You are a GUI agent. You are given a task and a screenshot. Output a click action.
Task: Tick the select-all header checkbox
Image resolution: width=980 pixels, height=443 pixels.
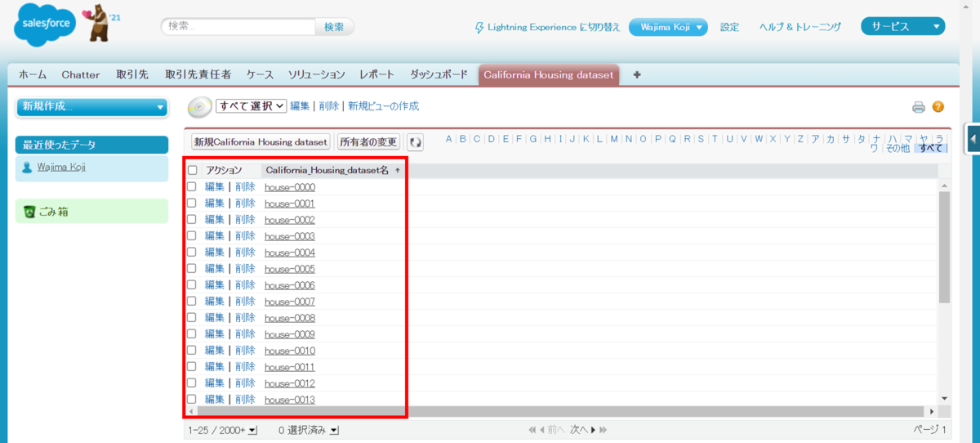pyautogui.click(x=193, y=171)
